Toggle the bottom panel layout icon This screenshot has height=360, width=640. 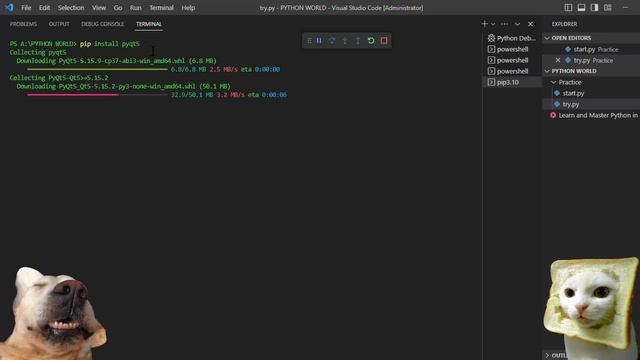pyautogui.click(x=581, y=8)
